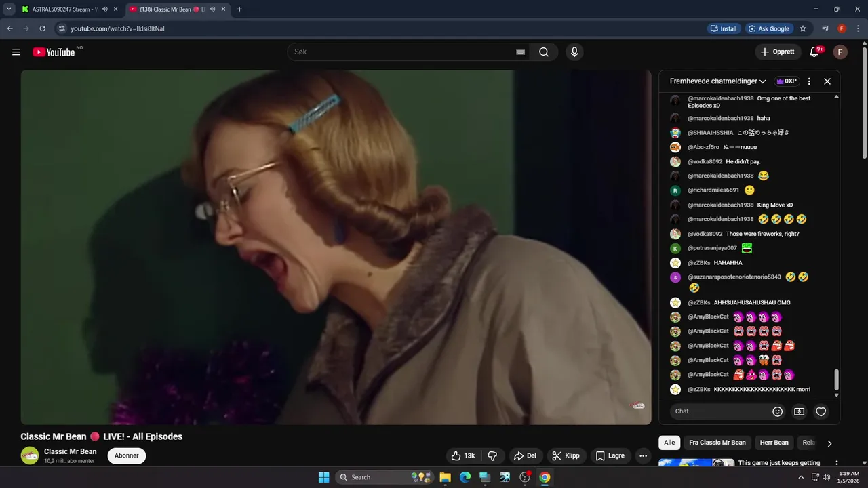Screen dimensions: 868x488
Task: Reload the page in Chrome
Action: click(x=42, y=28)
